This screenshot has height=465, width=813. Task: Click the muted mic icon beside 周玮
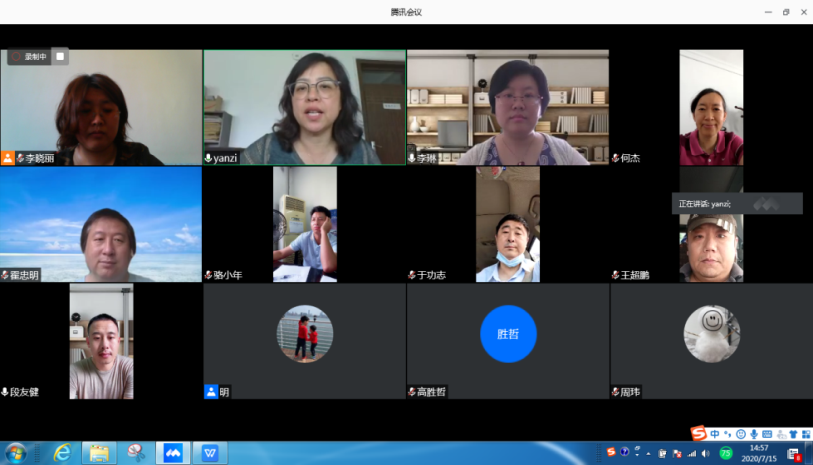(615, 392)
